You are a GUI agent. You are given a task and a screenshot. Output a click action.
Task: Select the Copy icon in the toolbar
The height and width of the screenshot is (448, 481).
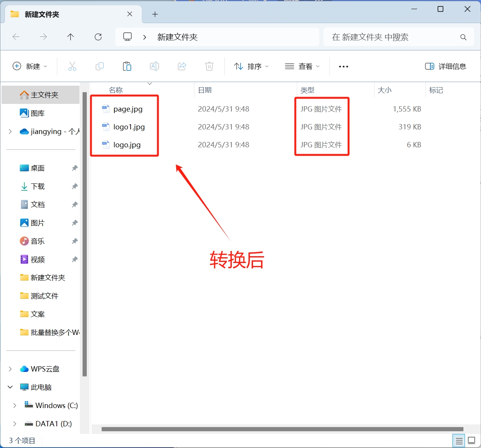tap(100, 66)
